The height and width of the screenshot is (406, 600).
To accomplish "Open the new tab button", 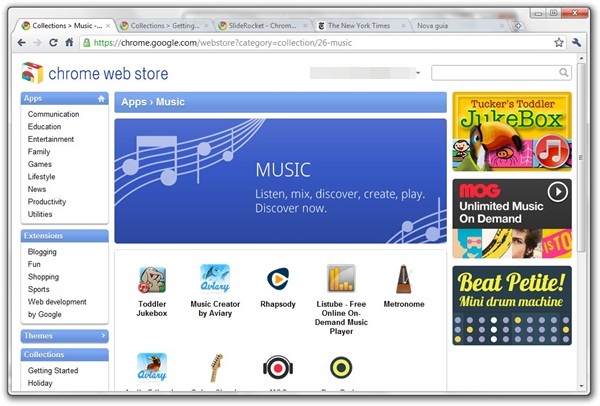I will pos(518,26).
